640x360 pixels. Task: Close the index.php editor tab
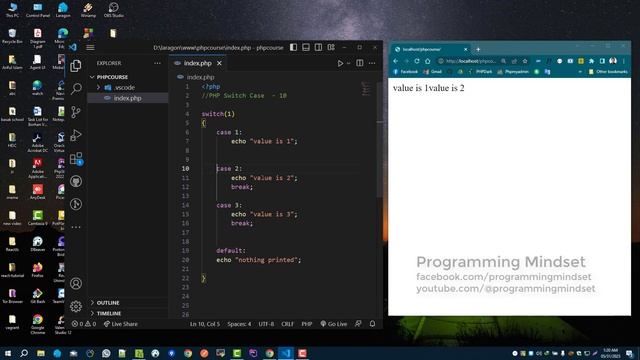tap(220, 63)
